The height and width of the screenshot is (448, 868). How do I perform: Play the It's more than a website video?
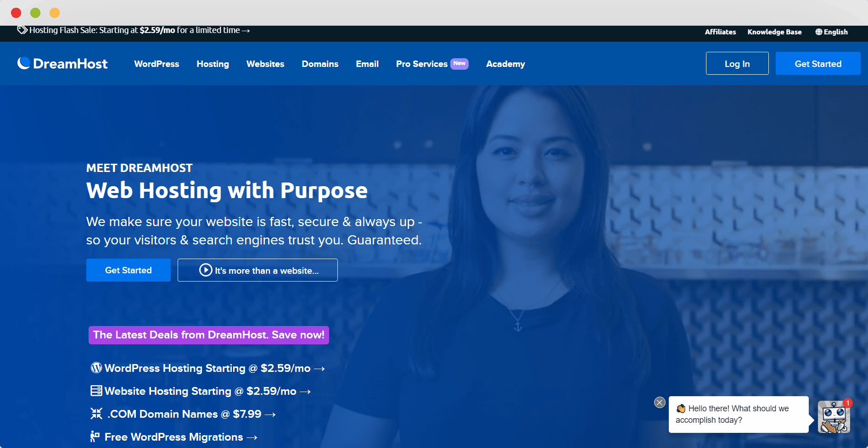coord(258,270)
